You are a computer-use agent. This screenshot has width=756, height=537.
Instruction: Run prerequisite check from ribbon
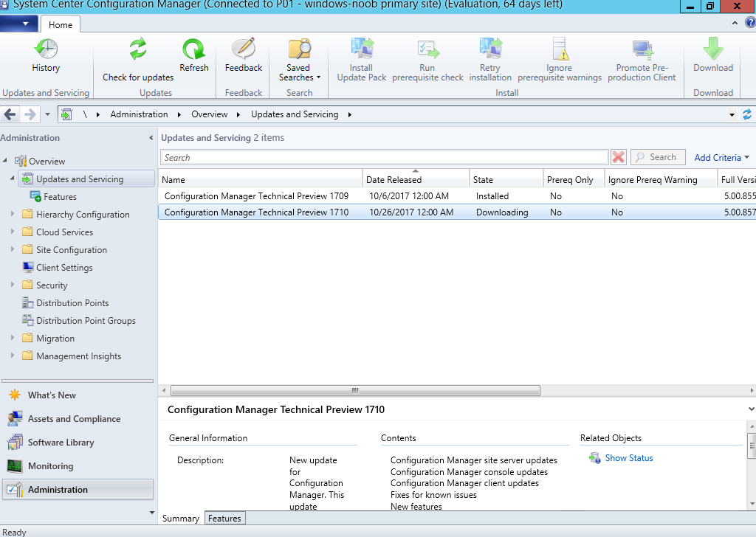[x=427, y=60]
